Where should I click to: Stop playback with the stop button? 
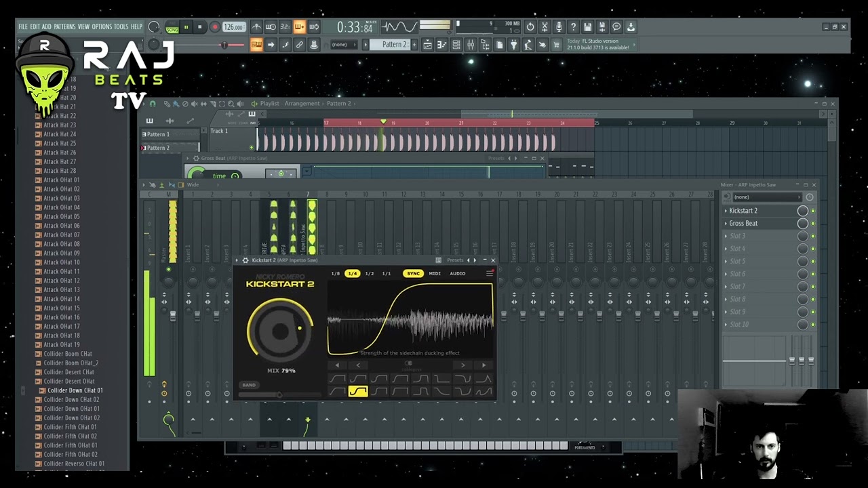[x=199, y=27]
